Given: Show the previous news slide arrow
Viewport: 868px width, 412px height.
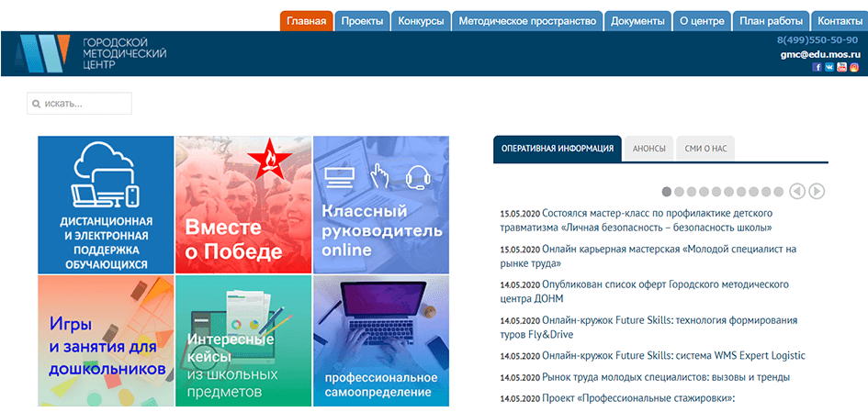Looking at the screenshot, I should [797, 192].
